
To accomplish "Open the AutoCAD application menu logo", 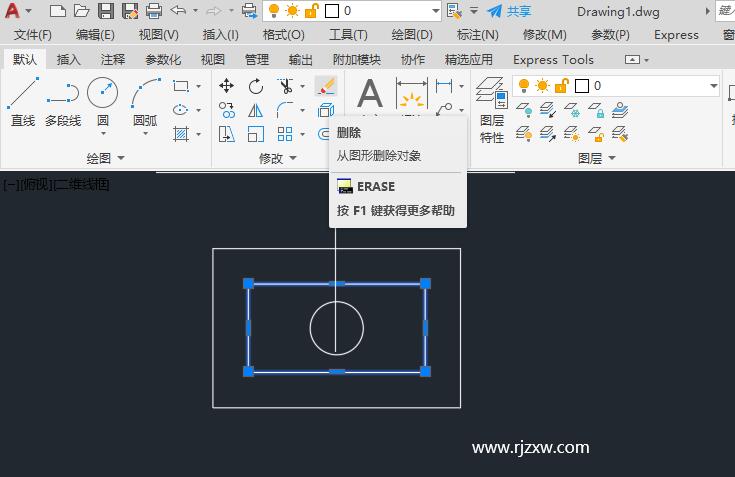I will click(x=12, y=10).
